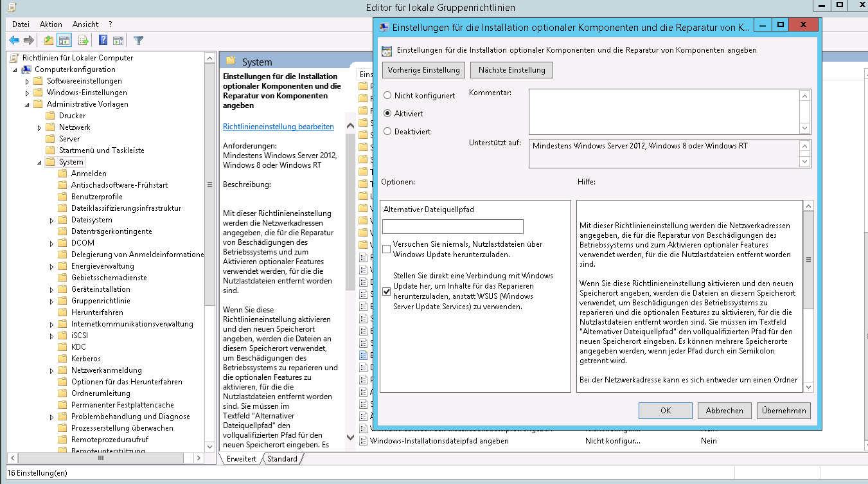Click the funnel filter options icon
The image size is (868, 484).
138,40
